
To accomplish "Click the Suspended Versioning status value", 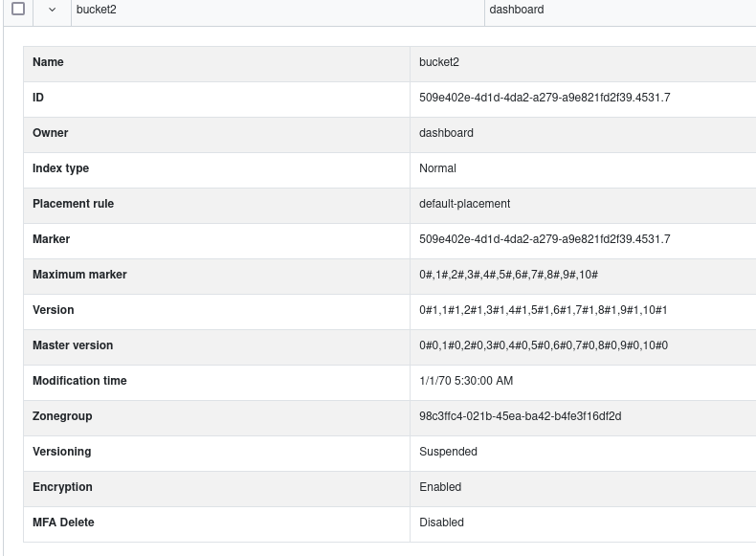I will point(448,452).
